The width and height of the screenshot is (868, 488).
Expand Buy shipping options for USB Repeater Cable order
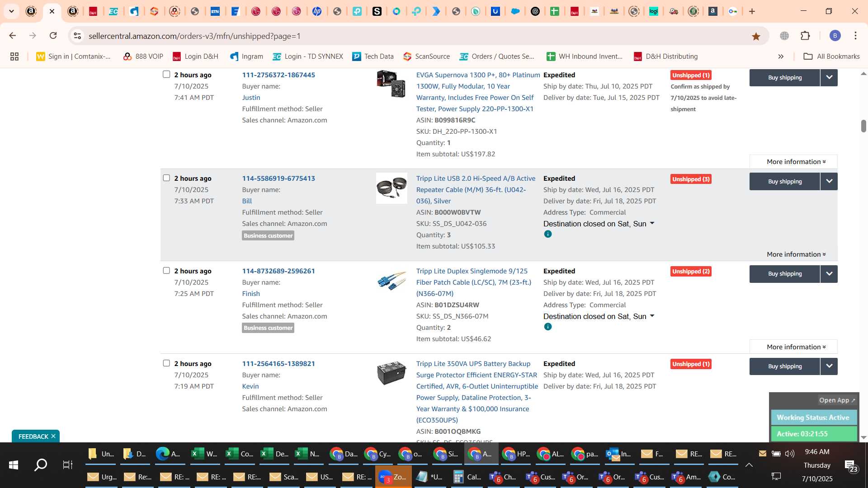829,181
